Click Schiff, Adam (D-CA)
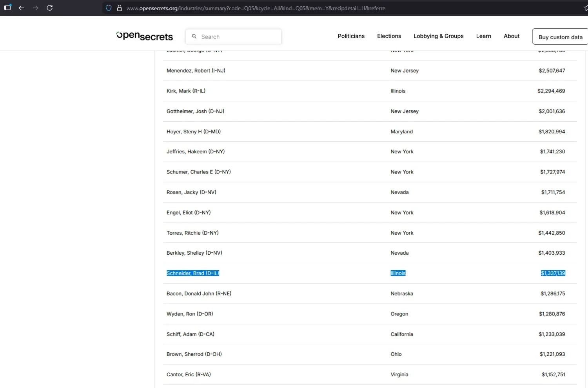 191,334
